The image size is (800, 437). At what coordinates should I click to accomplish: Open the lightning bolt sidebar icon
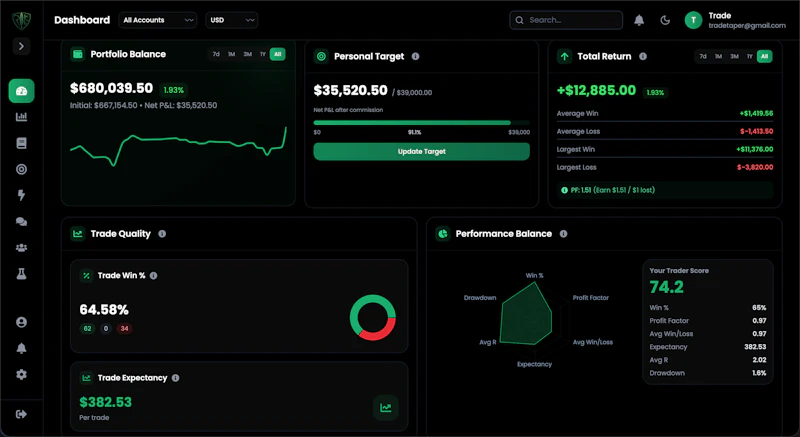coord(21,195)
